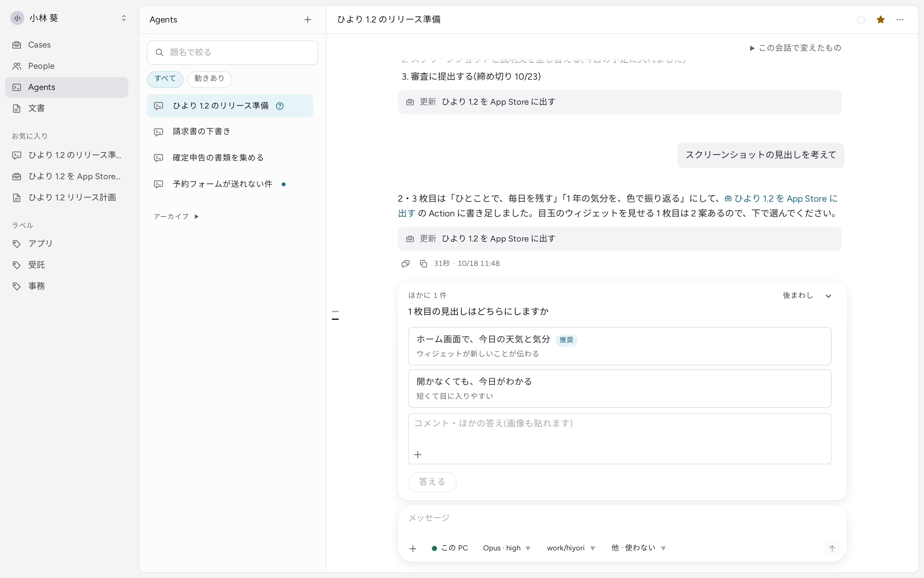Image resolution: width=924 pixels, height=578 pixels.
Task: Open the second 更新 ひより 1.2 update card
Action: point(619,239)
